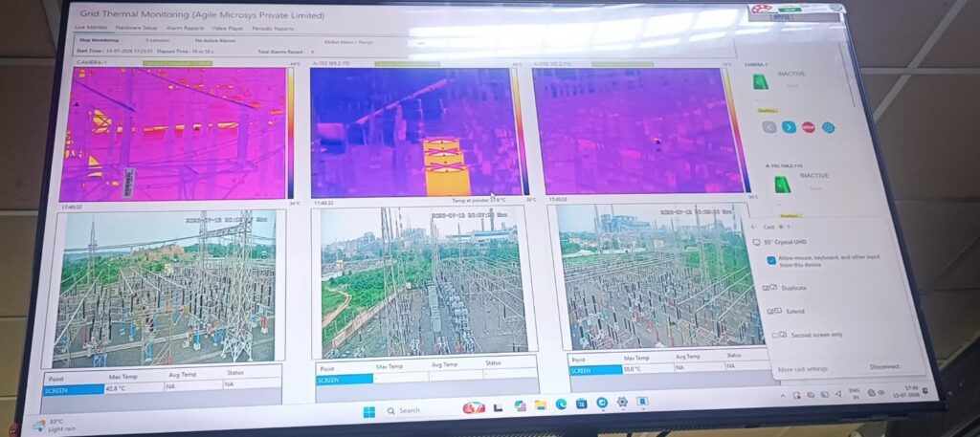
Task: Click the Disconnect button in Cast panel
Action: tap(884, 367)
